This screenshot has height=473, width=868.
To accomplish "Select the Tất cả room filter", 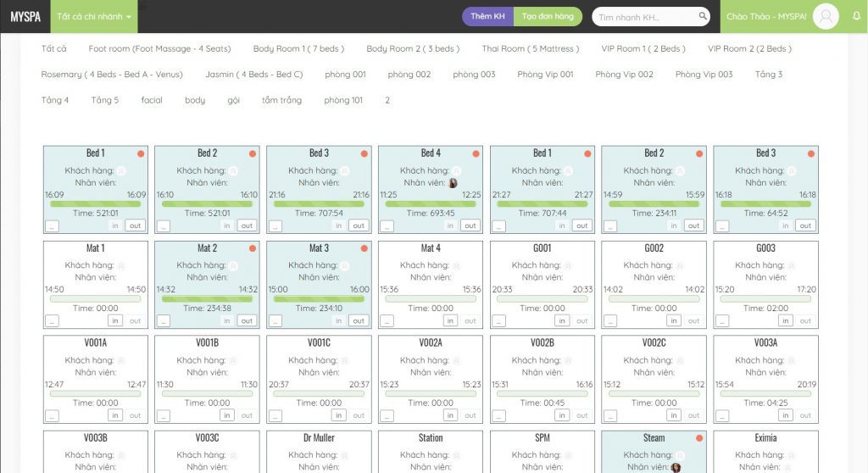I will coord(53,48).
